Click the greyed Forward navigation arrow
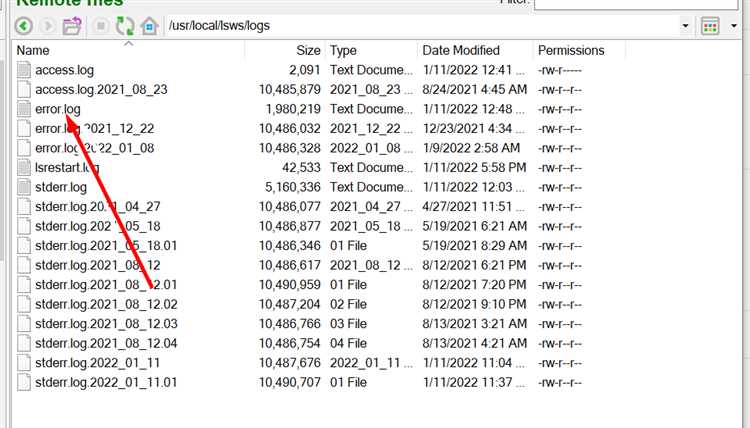The image size is (750, 428). (x=48, y=26)
